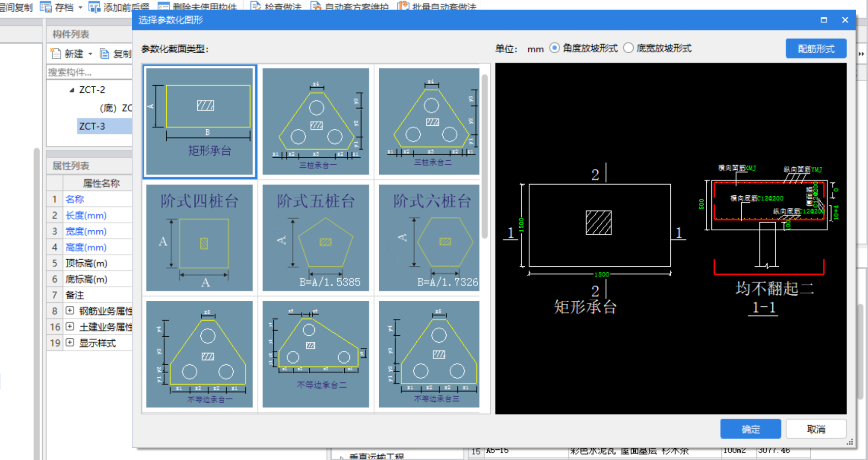Viewport: 868px width, 460px height.
Task: Click the 顶标高(m) property row
Action: (89, 263)
